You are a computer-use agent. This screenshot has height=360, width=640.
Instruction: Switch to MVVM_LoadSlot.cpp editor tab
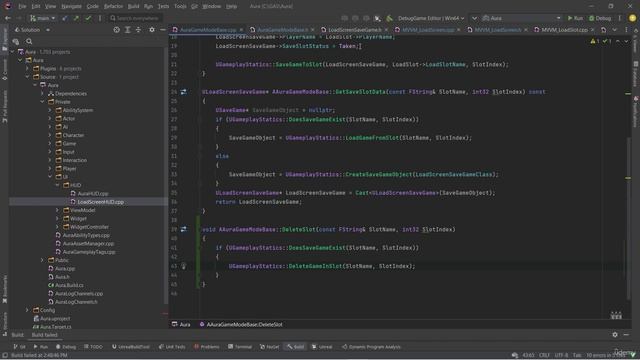coord(564,30)
